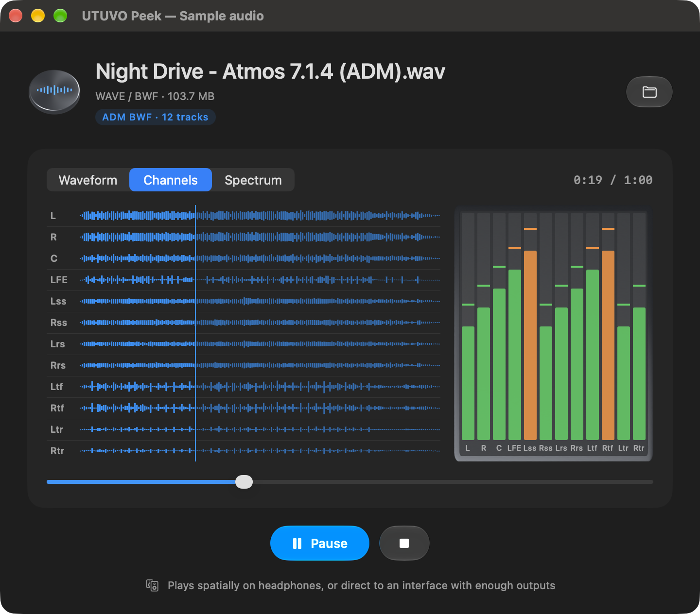Click the L level meter bar
700x614 pixels.
coord(468,383)
